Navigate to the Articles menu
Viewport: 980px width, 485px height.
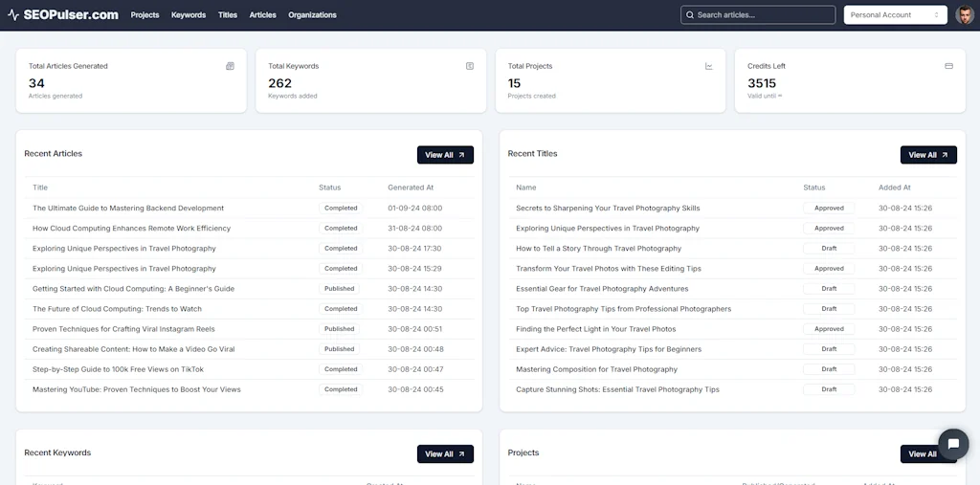(262, 15)
